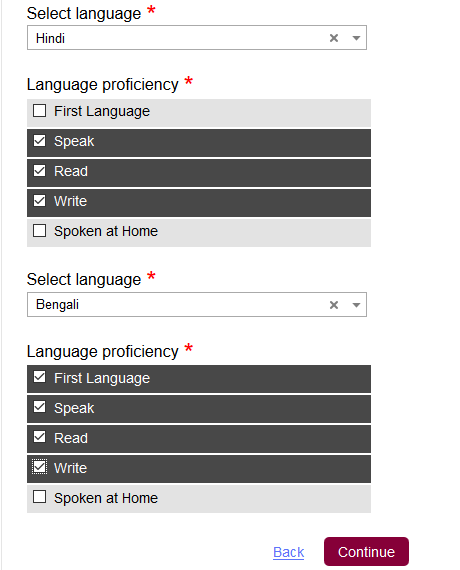Check Spoken at Home for Bengali
The image size is (460, 570).
pos(39,497)
